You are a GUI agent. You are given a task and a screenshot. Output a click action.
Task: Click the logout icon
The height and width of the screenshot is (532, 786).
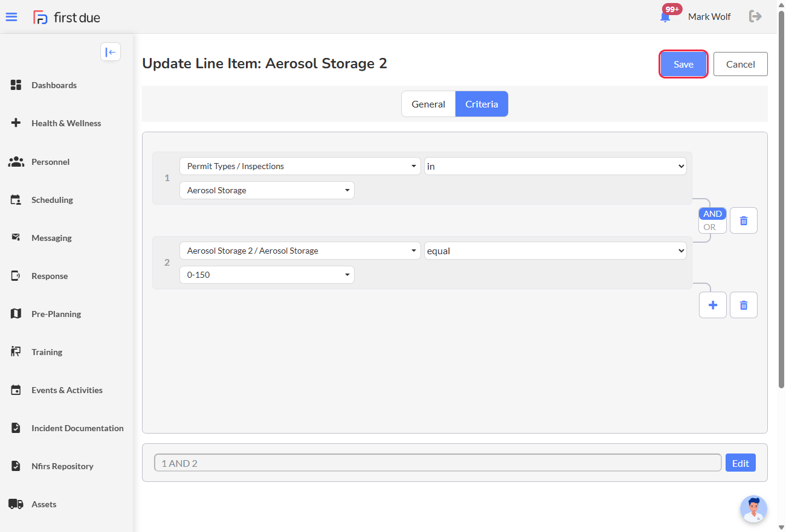click(x=755, y=16)
